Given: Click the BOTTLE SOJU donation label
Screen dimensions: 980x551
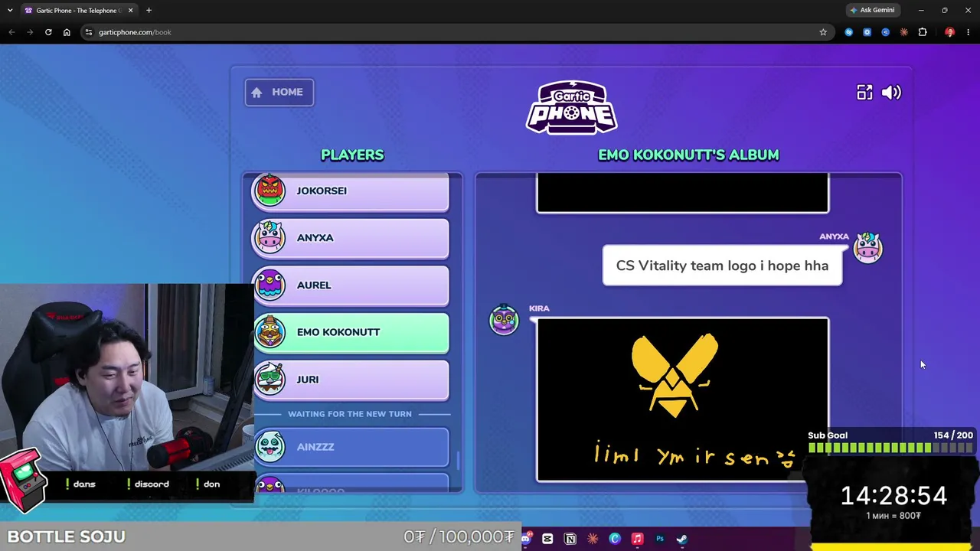Looking at the screenshot, I should (x=67, y=536).
